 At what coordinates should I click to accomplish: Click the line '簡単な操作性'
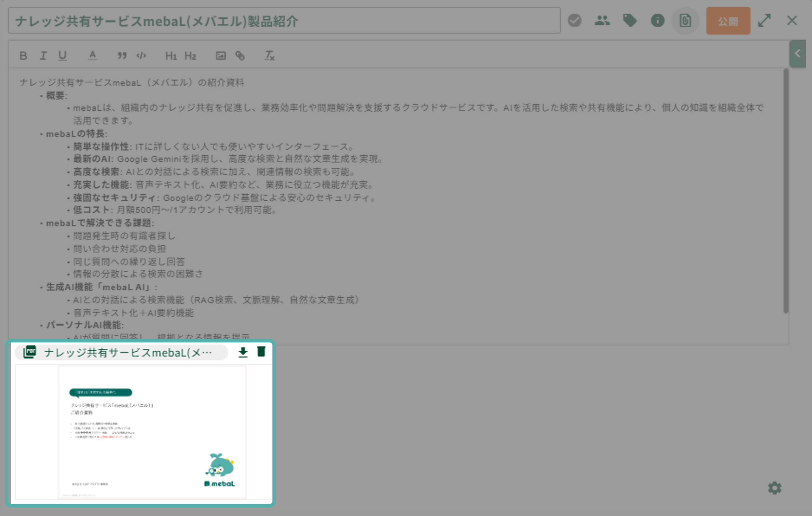(213, 147)
